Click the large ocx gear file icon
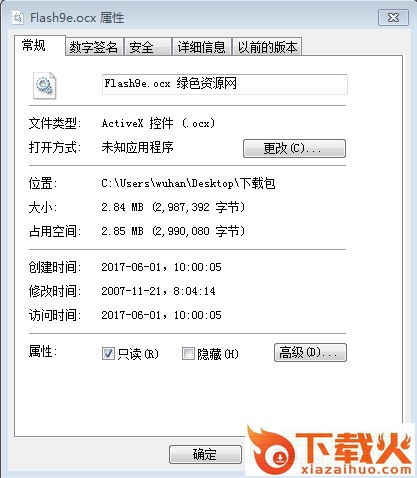This screenshot has width=417, height=478. click(x=44, y=85)
